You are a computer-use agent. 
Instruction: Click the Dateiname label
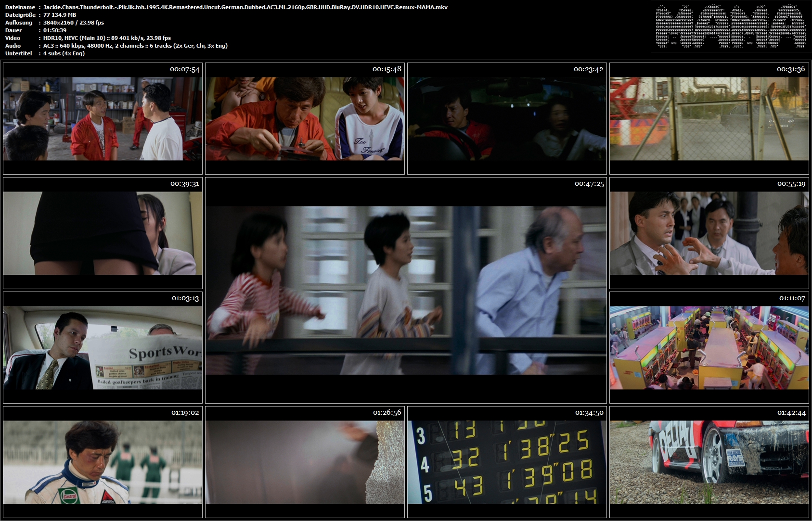[x=20, y=7]
